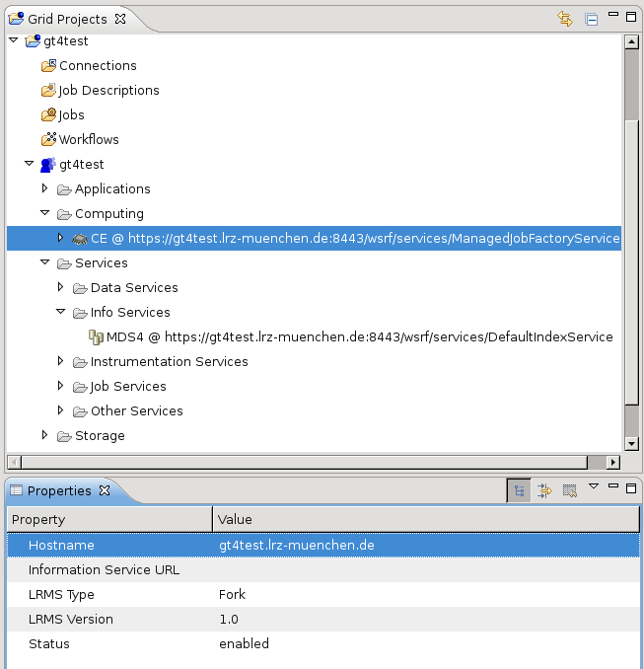
Task: Click the MDS4 info service icon
Action: point(96,337)
